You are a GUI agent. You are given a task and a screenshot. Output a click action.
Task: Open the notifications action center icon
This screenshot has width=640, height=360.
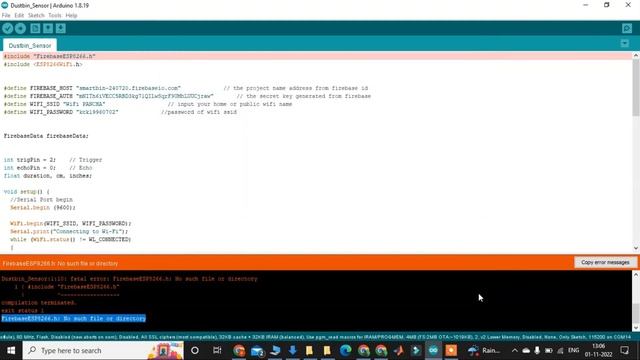624,351
